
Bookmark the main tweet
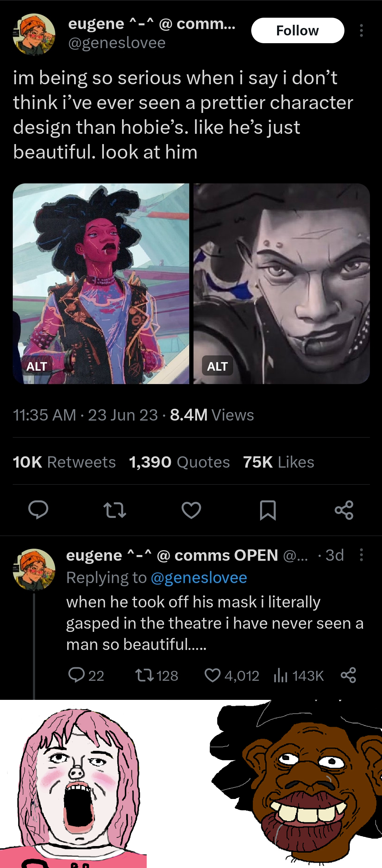(x=268, y=510)
